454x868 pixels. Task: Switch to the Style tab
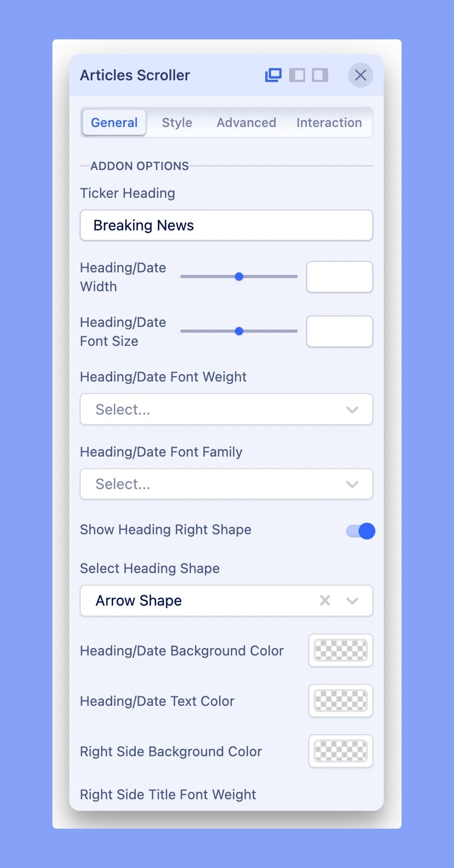[x=177, y=123]
